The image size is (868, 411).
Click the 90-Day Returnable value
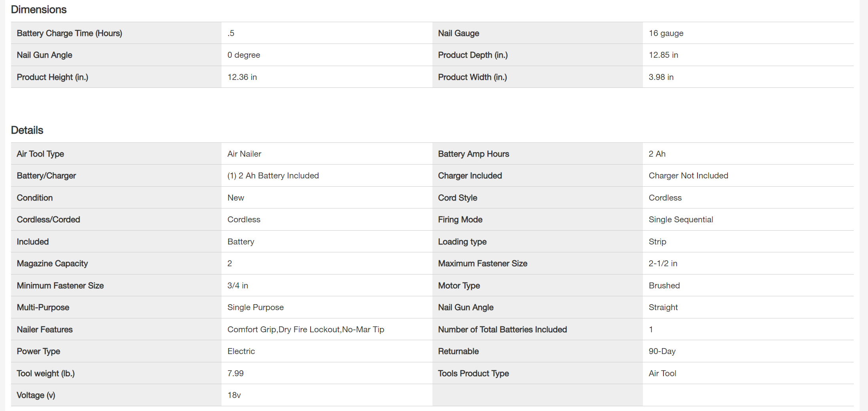click(x=662, y=351)
